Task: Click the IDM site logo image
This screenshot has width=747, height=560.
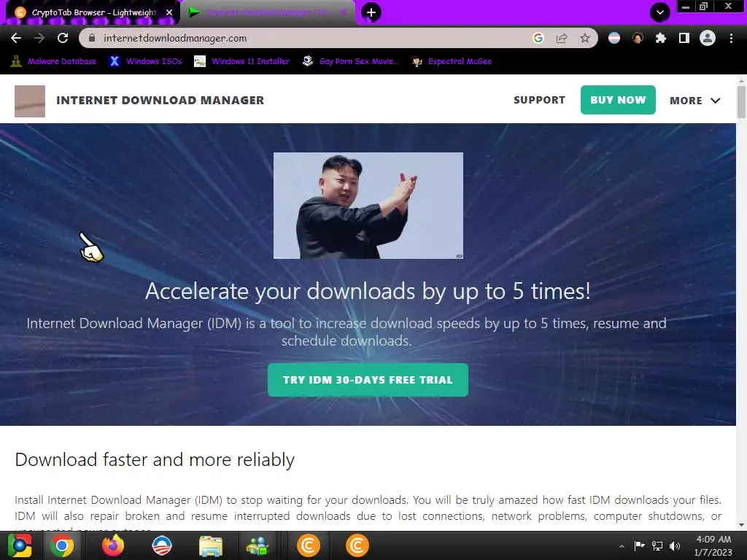Action: 30,101
